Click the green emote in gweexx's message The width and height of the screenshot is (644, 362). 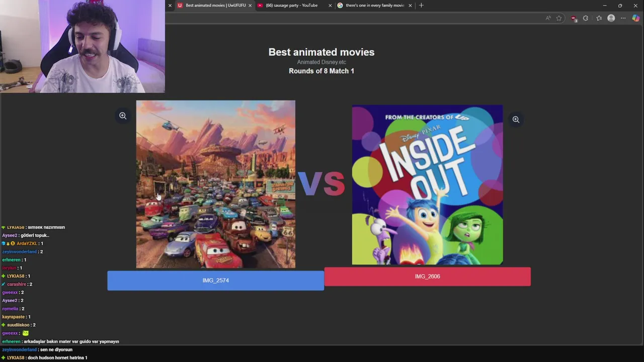(25, 333)
